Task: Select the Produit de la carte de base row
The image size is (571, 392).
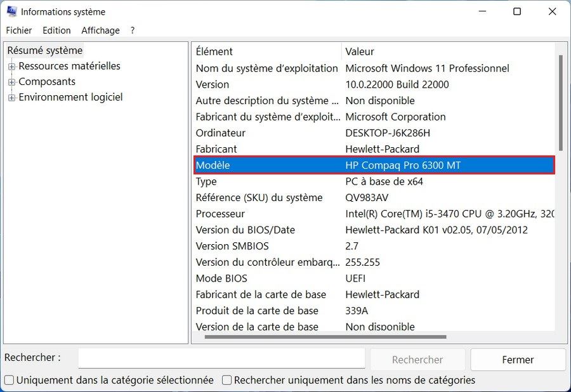Action: tap(374, 310)
